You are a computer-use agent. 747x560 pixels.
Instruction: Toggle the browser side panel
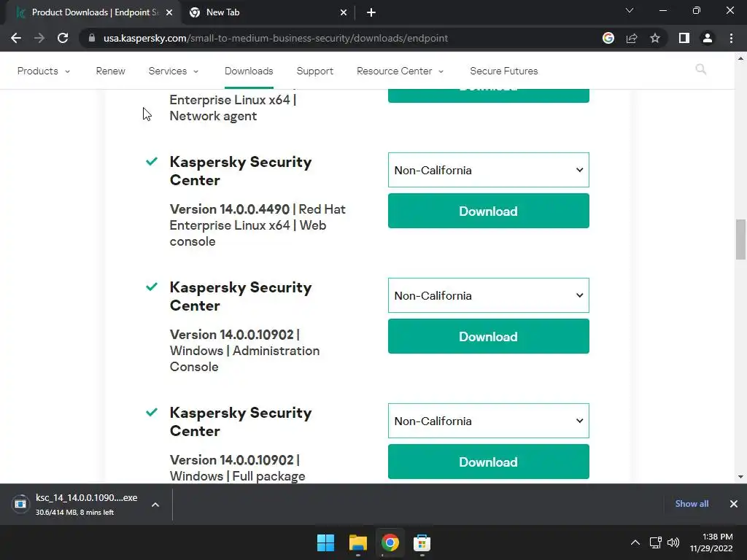pyautogui.click(x=684, y=38)
